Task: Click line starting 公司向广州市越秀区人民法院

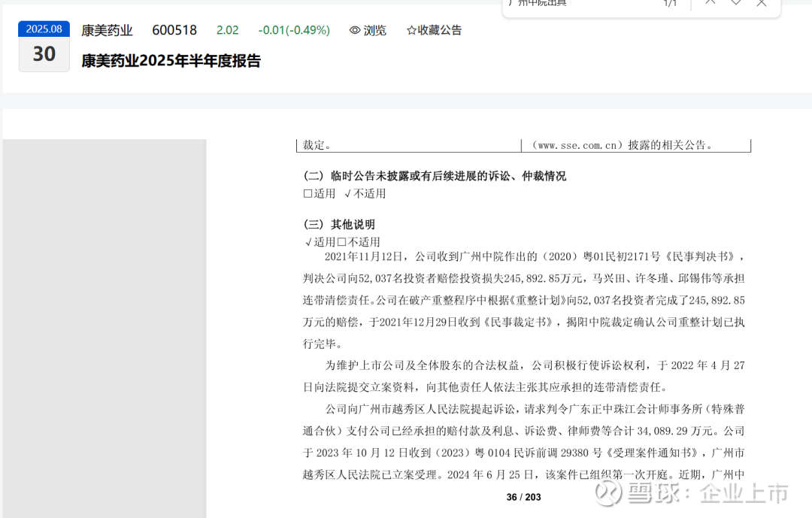Action: [x=535, y=409]
